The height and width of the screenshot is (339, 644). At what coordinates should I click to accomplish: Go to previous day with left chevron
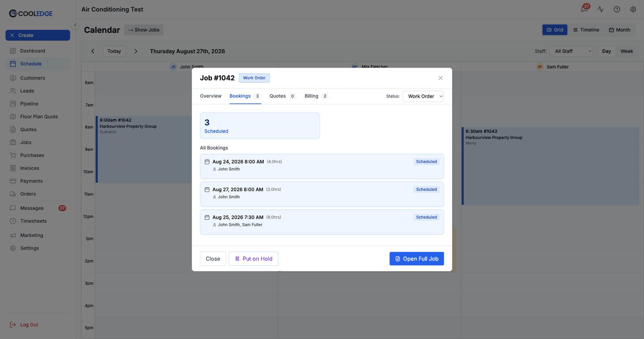pos(93,51)
